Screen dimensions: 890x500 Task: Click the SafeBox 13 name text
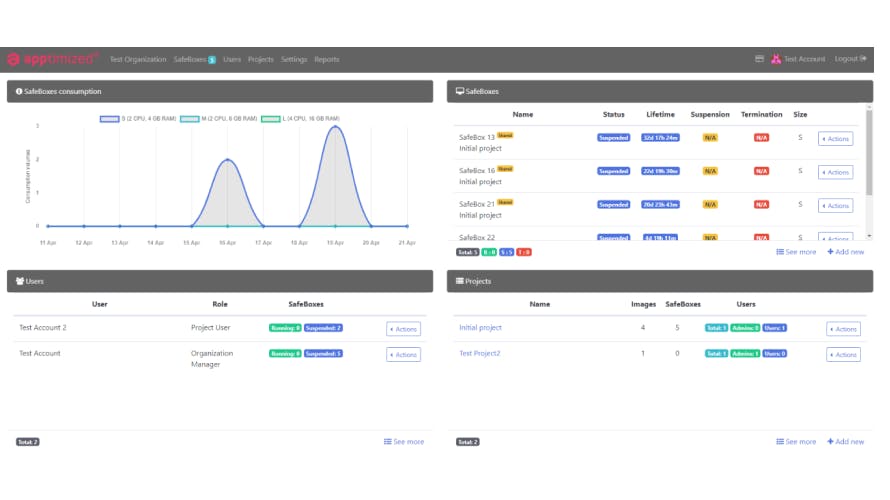477,137
